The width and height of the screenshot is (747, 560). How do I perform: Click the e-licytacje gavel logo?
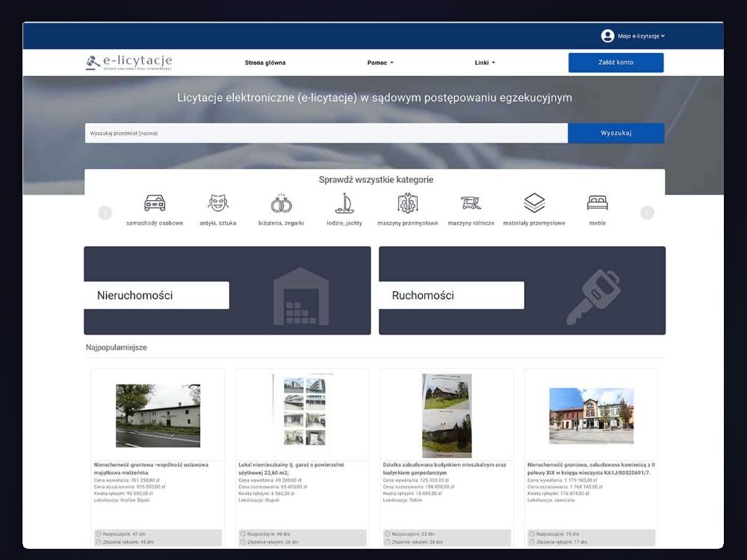128,63
